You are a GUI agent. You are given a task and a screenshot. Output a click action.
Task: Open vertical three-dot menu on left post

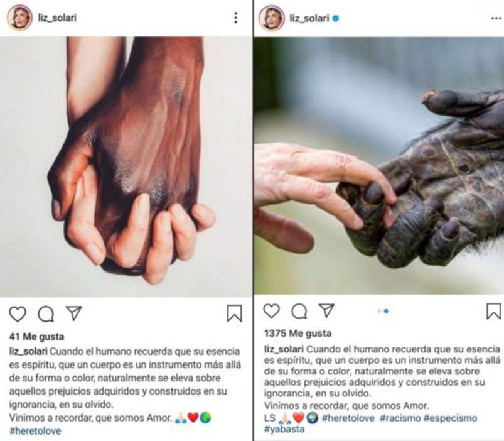[x=235, y=18]
